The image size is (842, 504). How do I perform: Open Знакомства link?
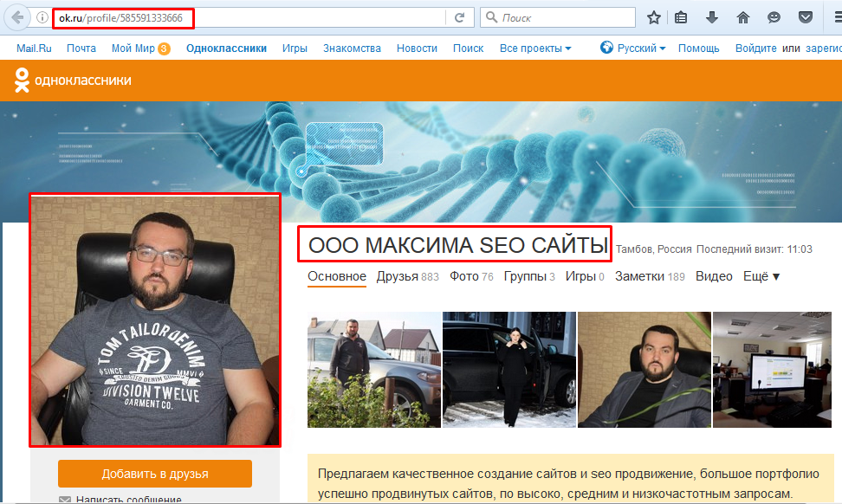(x=352, y=48)
